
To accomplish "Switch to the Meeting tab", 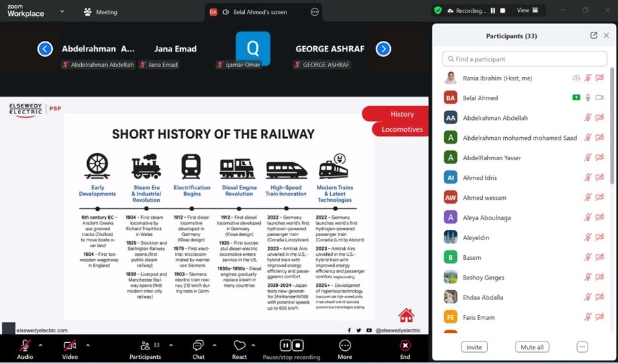I will [x=100, y=12].
